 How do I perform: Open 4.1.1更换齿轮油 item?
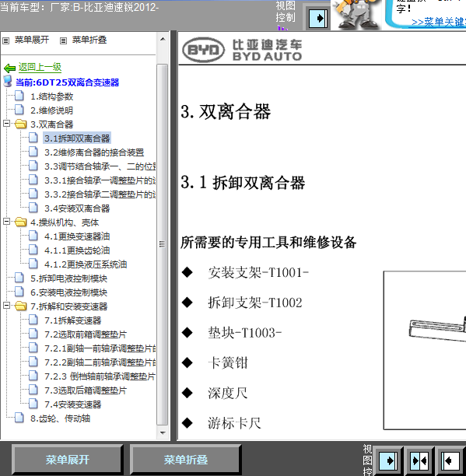click(x=77, y=250)
